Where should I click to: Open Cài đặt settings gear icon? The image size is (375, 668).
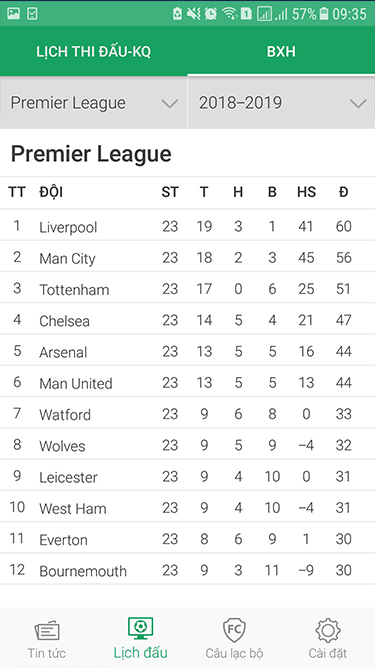pos(328,631)
